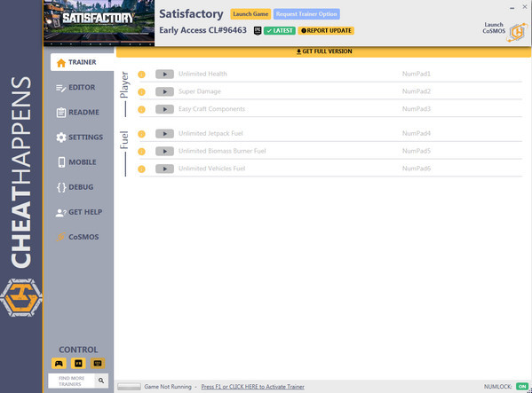Click the keyboard control icon
Image resolution: width=532 pixels, height=393 pixels.
[98, 363]
